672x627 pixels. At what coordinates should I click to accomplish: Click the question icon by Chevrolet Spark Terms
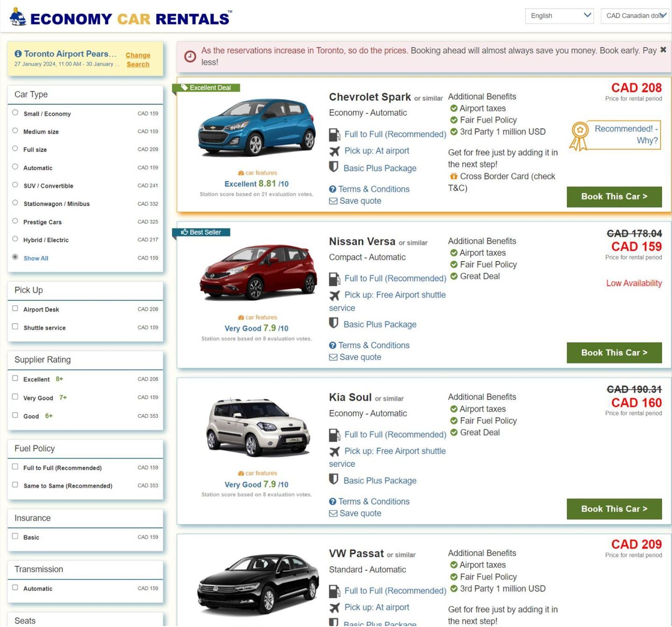(x=333, y=189)
